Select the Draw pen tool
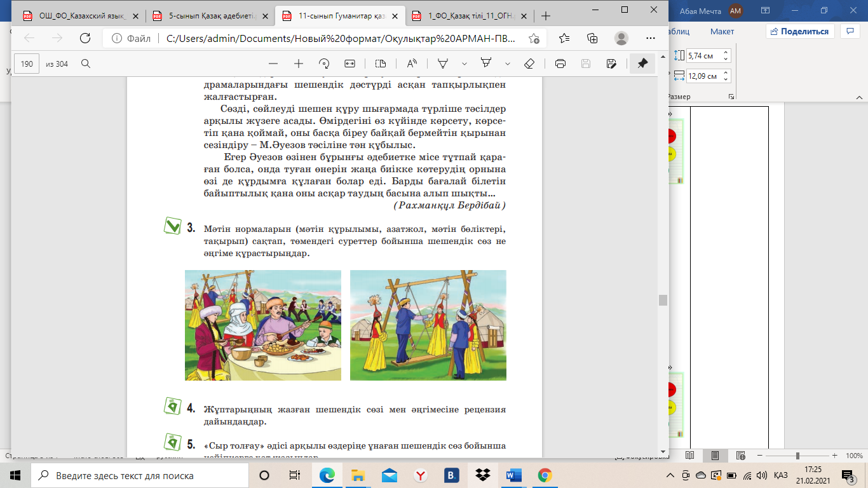 coord(444,64)
